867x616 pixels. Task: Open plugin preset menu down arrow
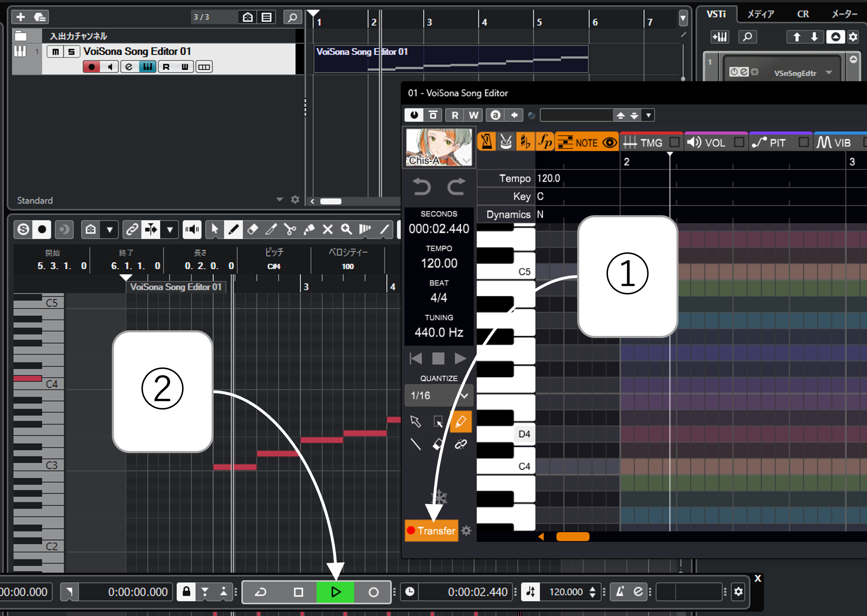(x=649, y=115)
